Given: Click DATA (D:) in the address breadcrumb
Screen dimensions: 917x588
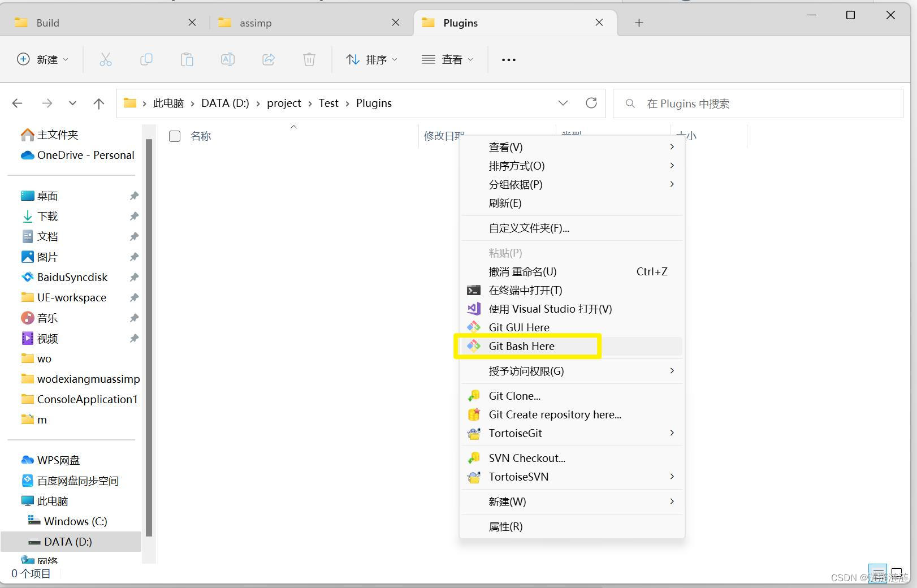Looking at the screenshot, I should point(225,103).
